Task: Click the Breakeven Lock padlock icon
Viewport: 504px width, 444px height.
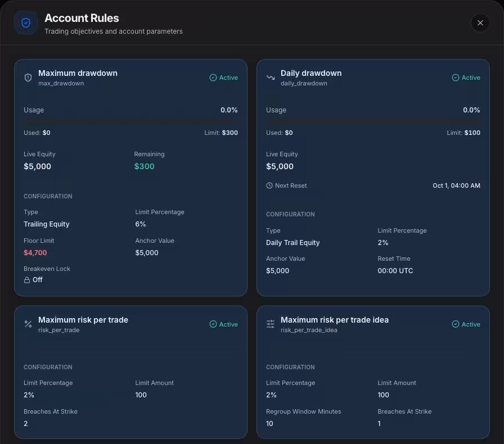Action: pyautogui.click(x=27, y=280)
